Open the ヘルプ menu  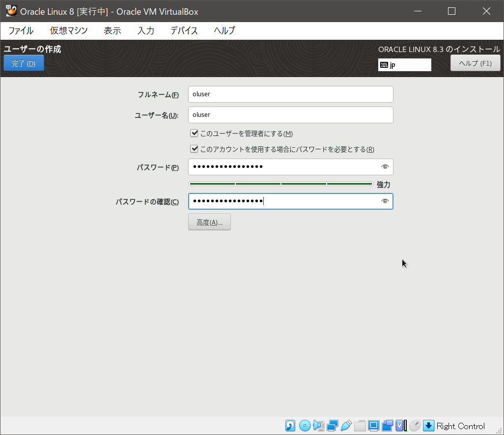point(224,30)
